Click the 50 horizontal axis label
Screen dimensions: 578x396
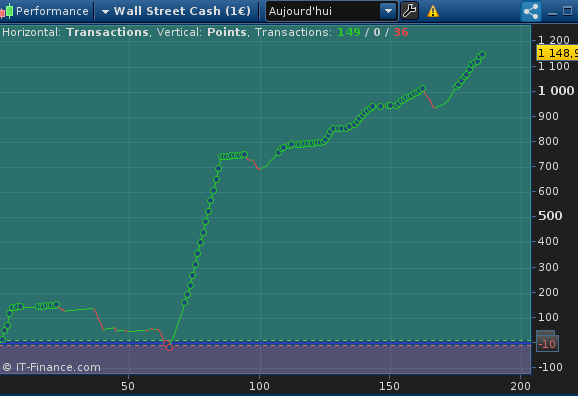[x=128, y=386]
